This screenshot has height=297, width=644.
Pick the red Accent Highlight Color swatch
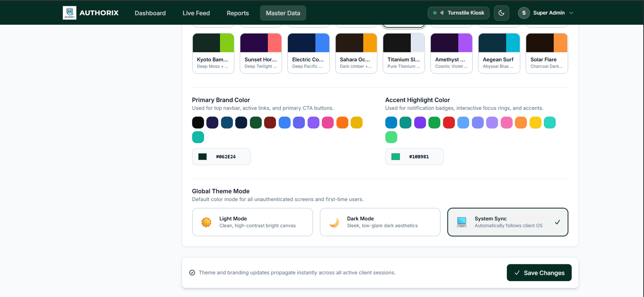(x=449, y=123)
